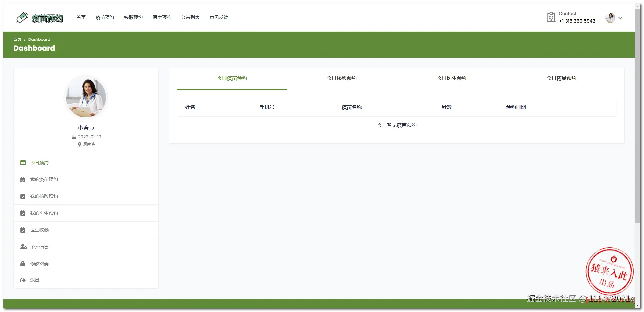The width and height of the screenshot is (644, 312).
Task: Click the small user avatar in header
Action: 610,18
